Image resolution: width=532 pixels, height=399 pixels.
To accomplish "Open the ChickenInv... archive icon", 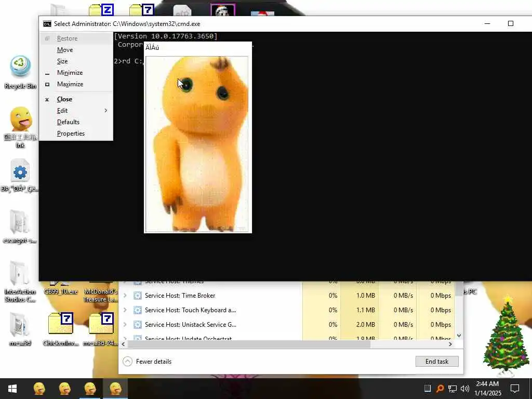I will pyautogui.click(x=61, y=329).
